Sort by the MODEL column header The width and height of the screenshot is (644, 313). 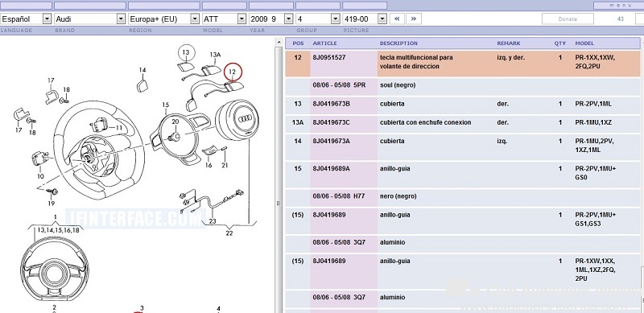(584, 43)
